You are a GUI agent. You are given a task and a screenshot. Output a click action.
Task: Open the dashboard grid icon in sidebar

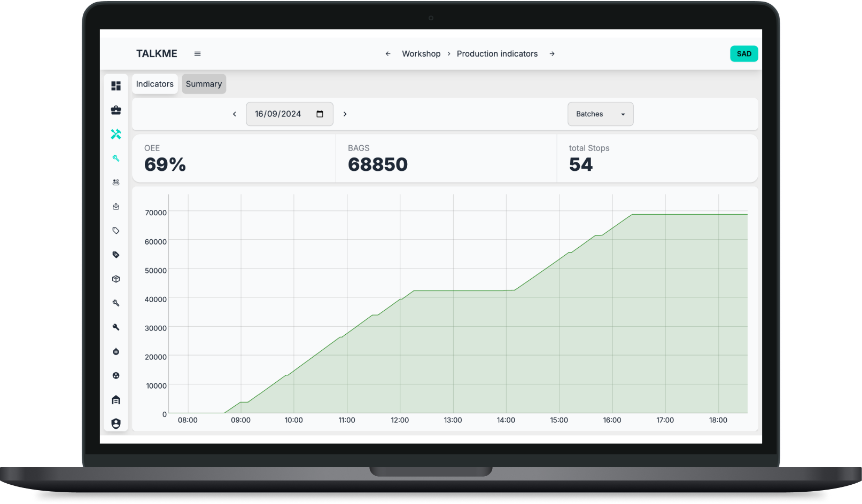(116, 86)
